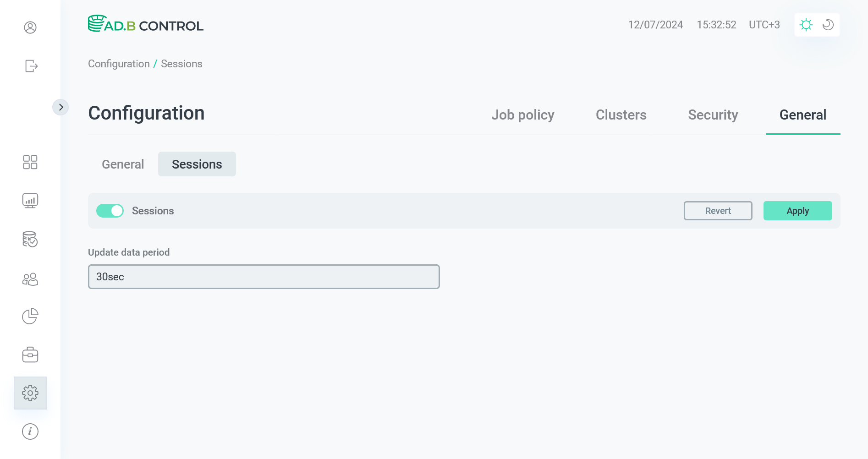Open the monitoring chart icon
Screen dimensions: 868x459
[30, 201]
